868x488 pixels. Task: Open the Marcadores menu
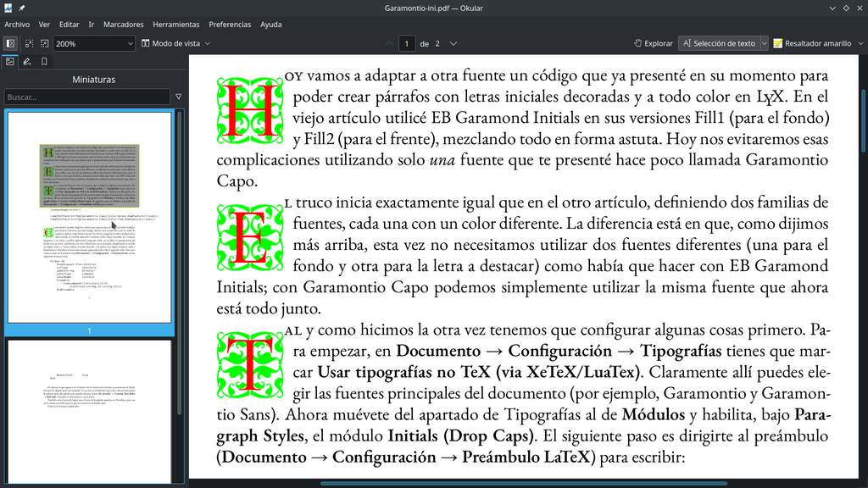pyautogui.click(x=124, y=25)
